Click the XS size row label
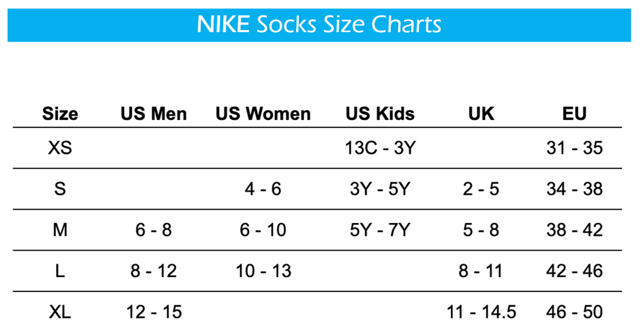Image resolution: width=644 pixels, height=336 pixels. tap(60, 148)
